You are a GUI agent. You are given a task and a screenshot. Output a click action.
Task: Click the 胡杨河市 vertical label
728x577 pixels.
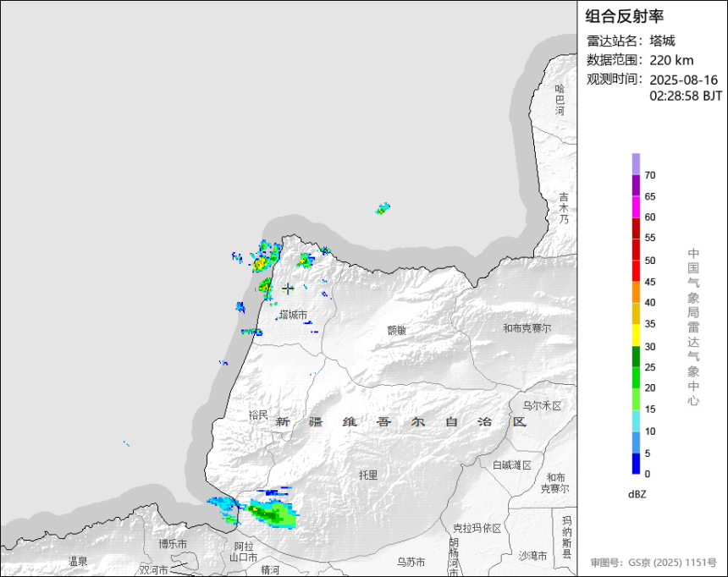(454, 557)
